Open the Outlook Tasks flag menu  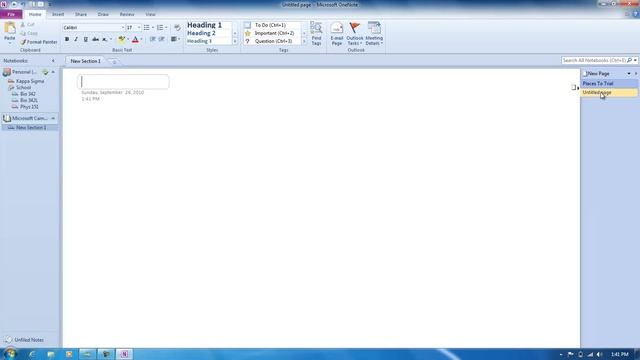pyautogui.click(x=355, y=33)
